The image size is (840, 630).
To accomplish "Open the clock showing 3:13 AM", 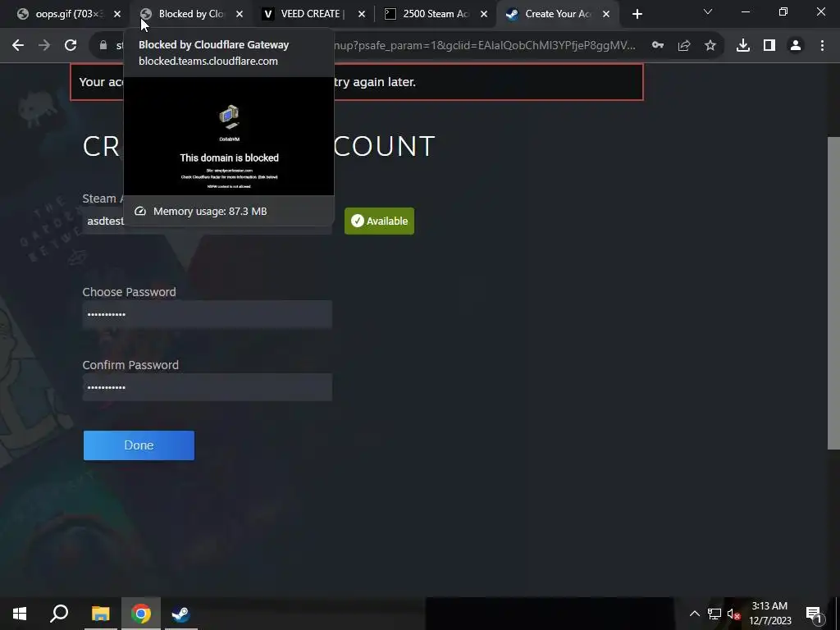I will [x=769, y=614].
